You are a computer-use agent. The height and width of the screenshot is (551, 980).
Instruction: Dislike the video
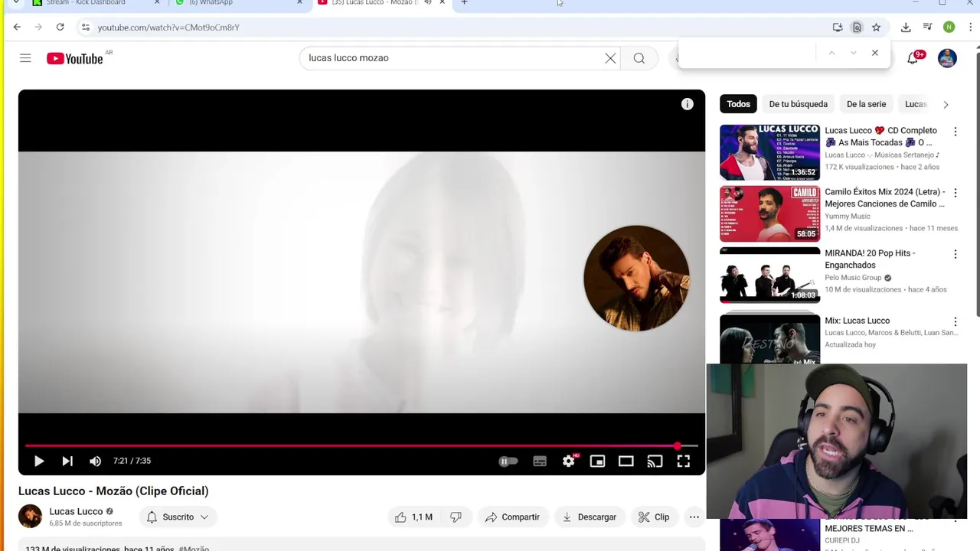[x=456, y=517]
